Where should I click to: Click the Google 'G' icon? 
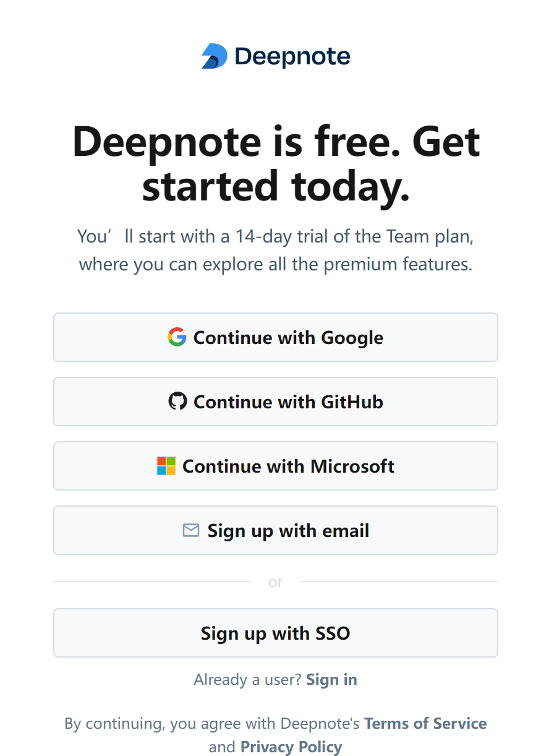point(177,337)
